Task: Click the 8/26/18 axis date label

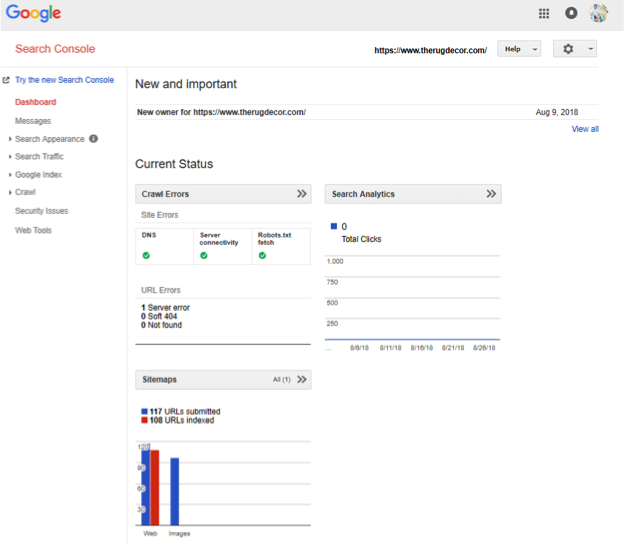Action: (x=484, y=348)
